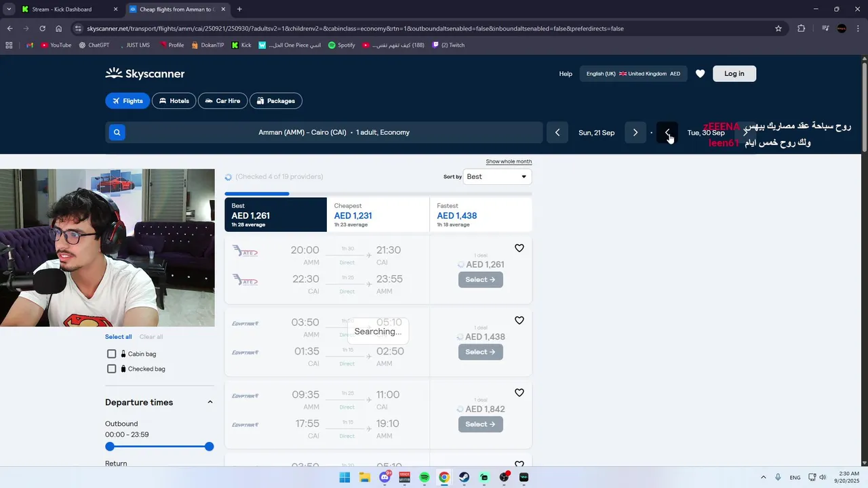The width and height of the screenshot is (868, 488).
Task: Collapse the Departure times section
Action: (210, 402)
